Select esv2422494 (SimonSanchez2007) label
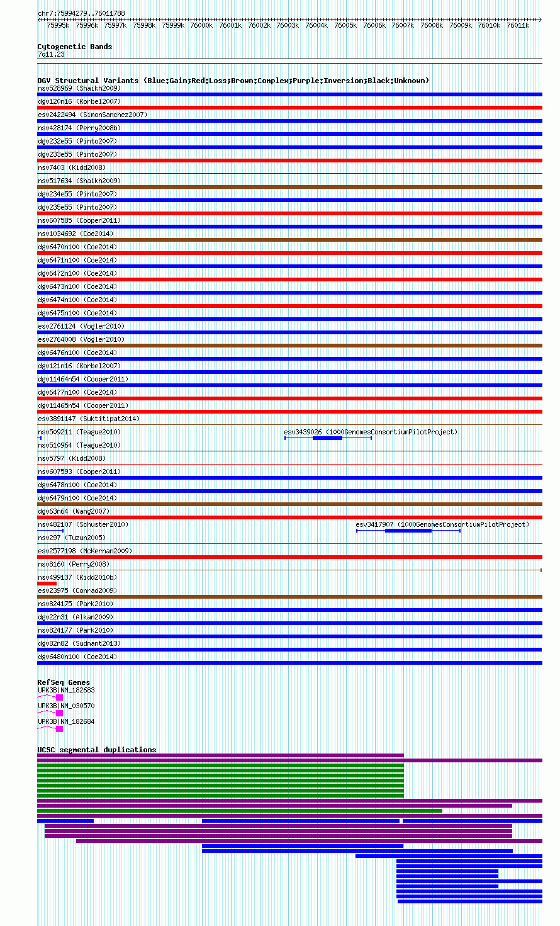 (x=92, y=115)
